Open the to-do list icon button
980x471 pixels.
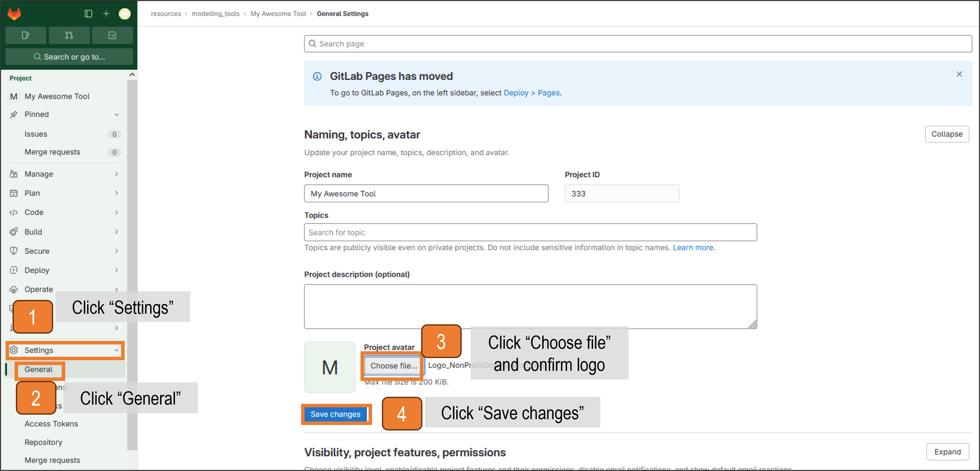[x=113, y=35]
